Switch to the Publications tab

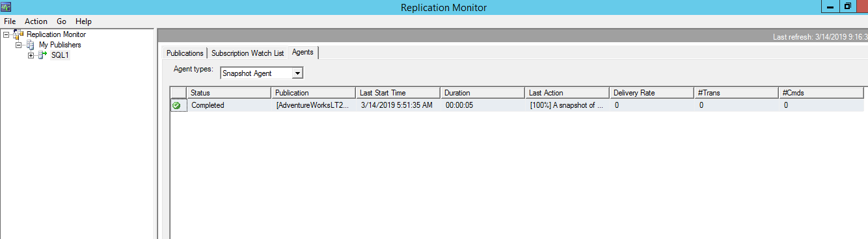click(x=185, y=53)
